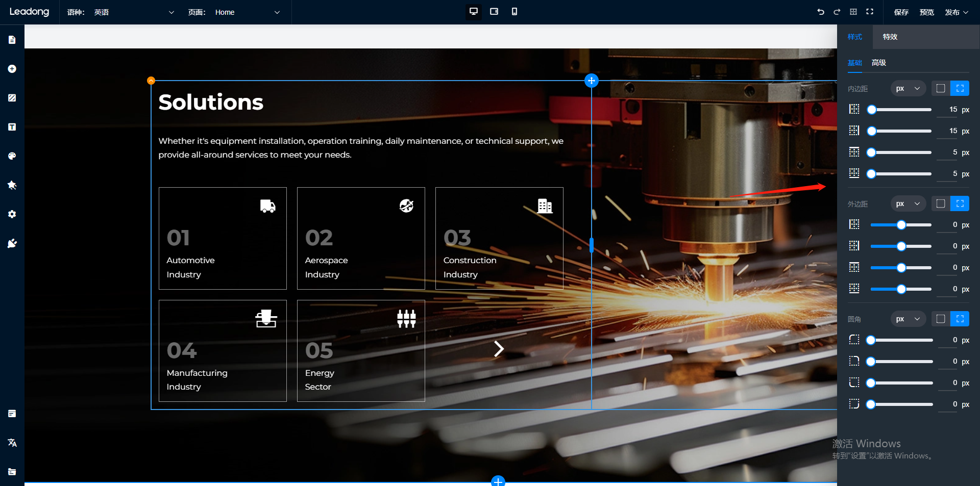Click the left padding slider handle
The height and width of the screenshot is (486, 980).
pyautogui.click(x=872, y=110)
